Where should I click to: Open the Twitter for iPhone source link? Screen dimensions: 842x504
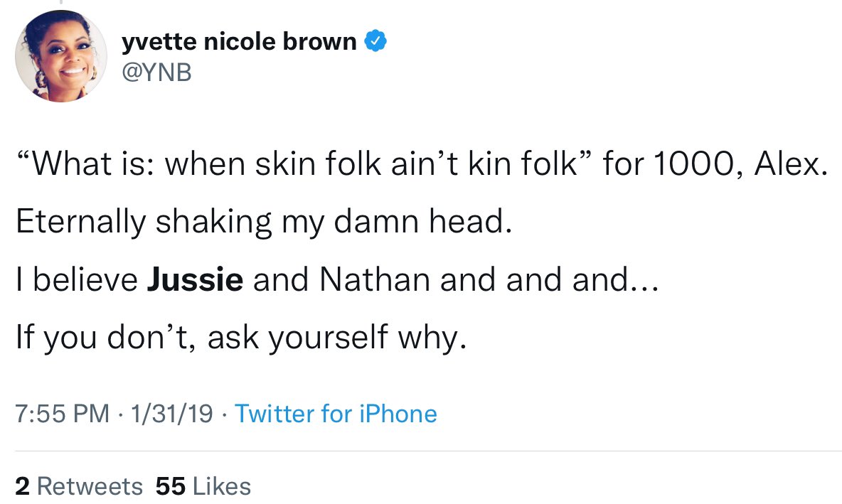click(x=336, y=413)
